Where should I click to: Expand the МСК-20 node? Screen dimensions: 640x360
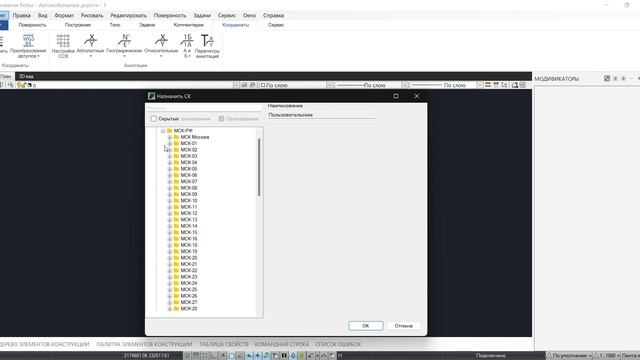(170, 258)
